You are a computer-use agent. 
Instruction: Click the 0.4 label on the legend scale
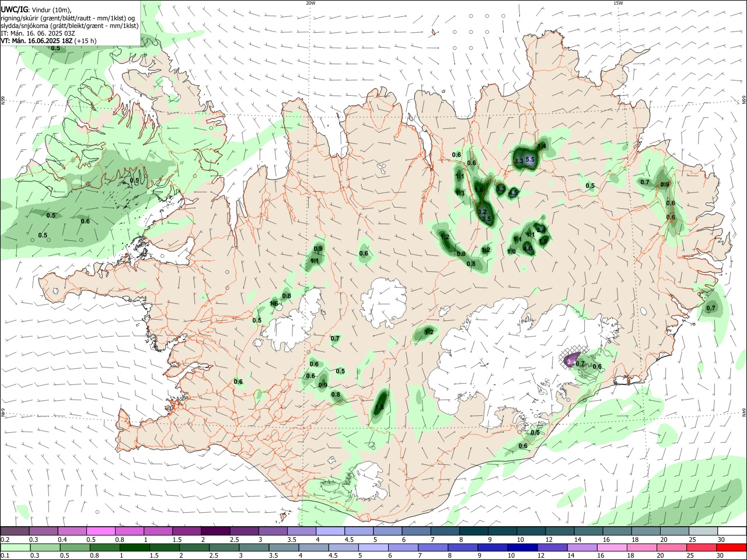62,540
